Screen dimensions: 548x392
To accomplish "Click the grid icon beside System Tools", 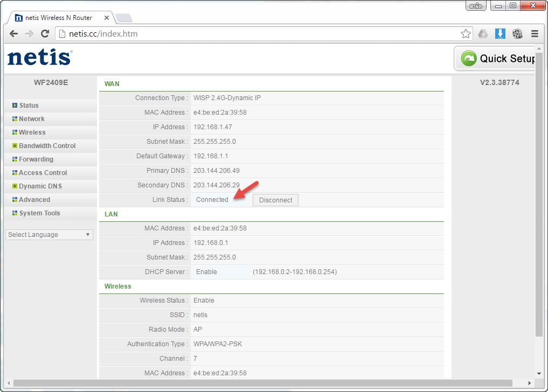I will pyautogui.click(x=15, y=213).
